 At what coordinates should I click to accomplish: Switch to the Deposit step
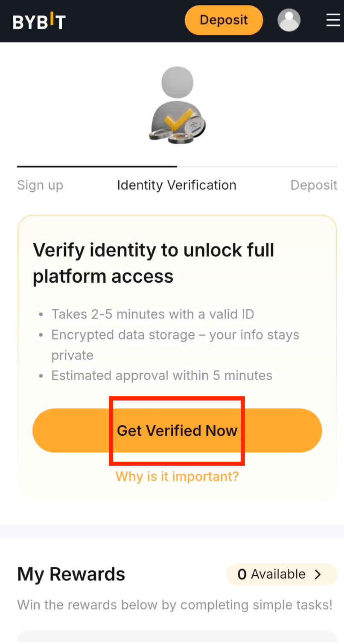314,185
